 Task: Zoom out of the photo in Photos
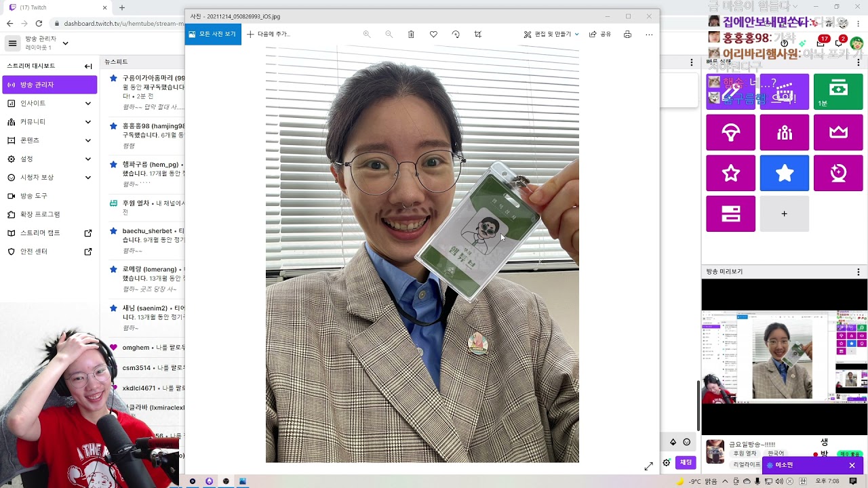click(x=389, y=34)
